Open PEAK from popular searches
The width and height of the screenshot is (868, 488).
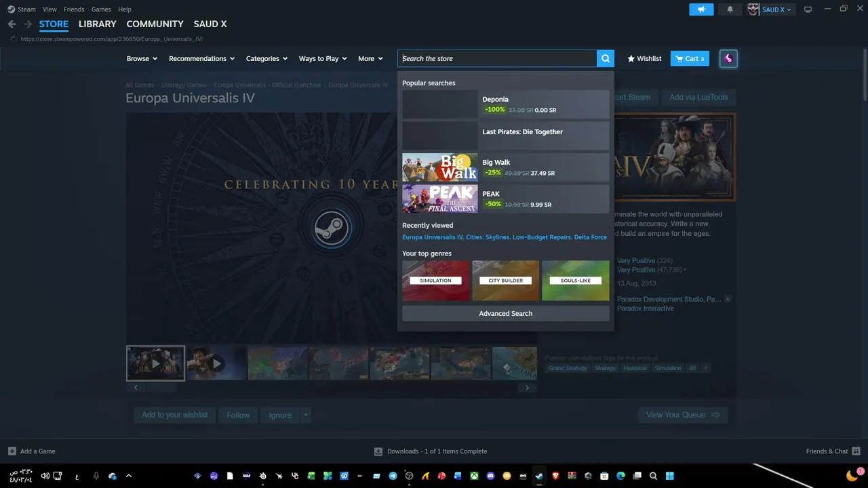(x=506, y=199)
